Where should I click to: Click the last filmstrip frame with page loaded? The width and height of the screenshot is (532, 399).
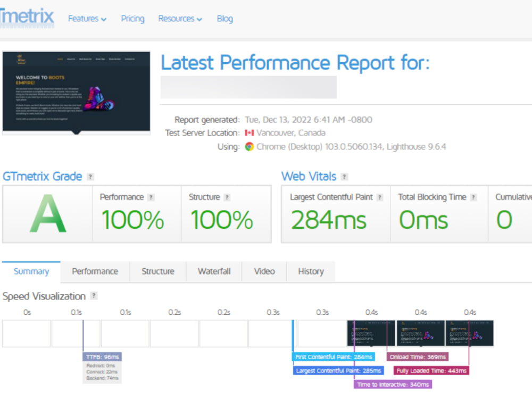470,333
